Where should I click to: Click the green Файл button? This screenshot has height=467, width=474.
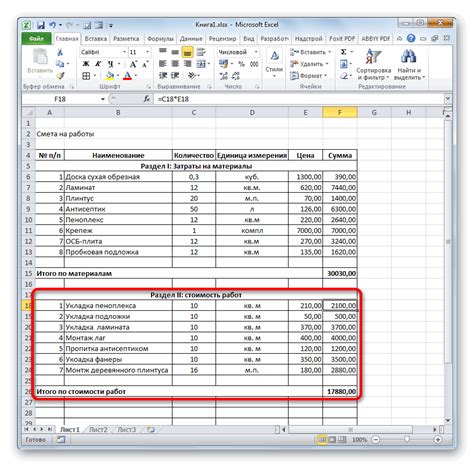pyautogui.click(x=36, y=39)
